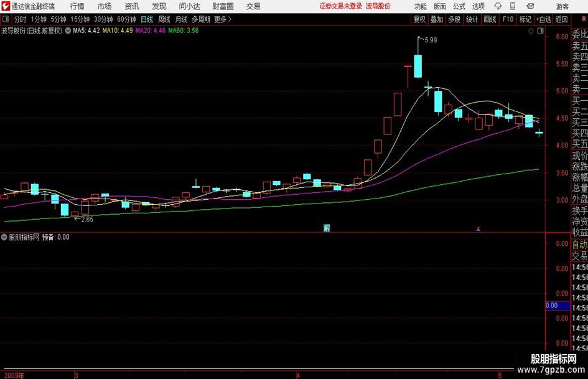Open the 交易 menu

(x=253, y=6)
